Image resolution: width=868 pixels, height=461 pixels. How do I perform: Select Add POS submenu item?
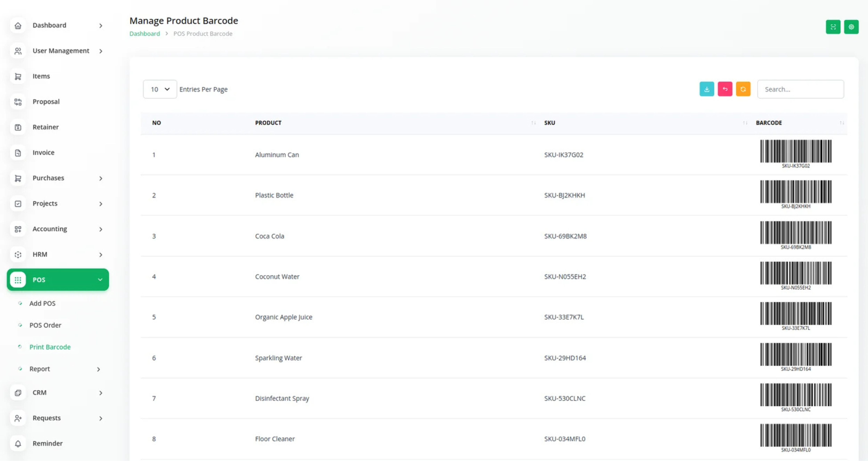[x=42, y=303]
